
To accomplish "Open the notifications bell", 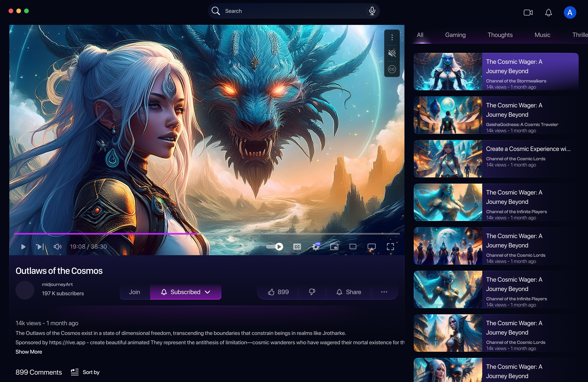I will 549,13.
